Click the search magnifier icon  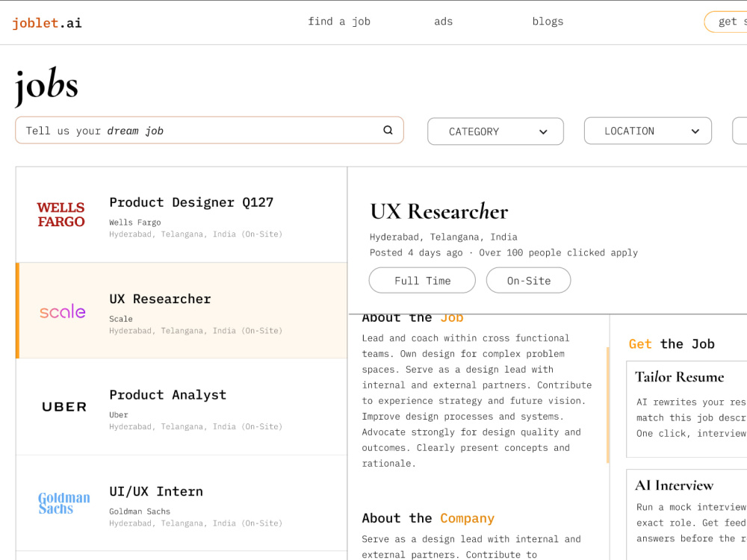pyautogui.click(x=388, y=130)
